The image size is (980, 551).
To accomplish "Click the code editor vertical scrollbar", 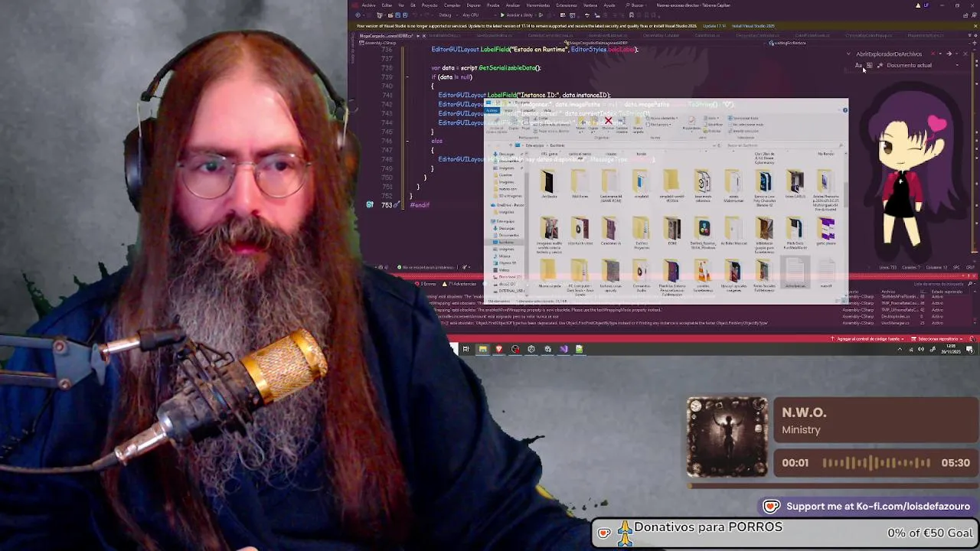I will pyautogui.click(x=976, y=153).
